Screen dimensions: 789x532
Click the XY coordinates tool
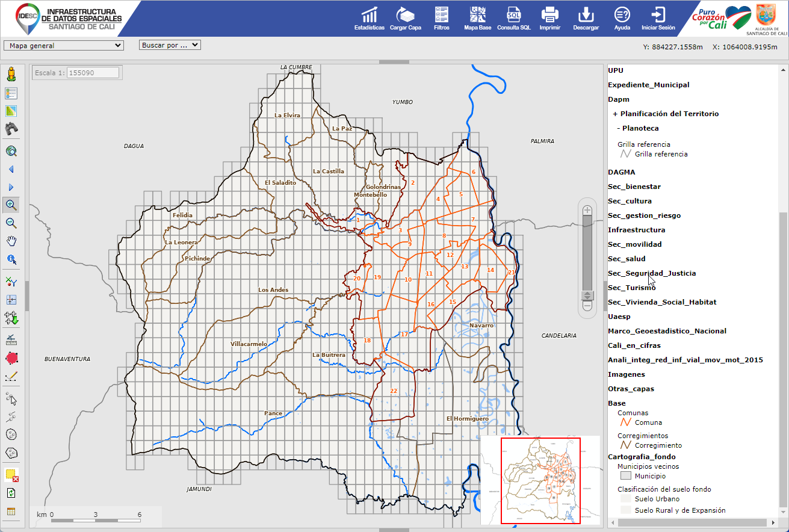tap(11, 281)
